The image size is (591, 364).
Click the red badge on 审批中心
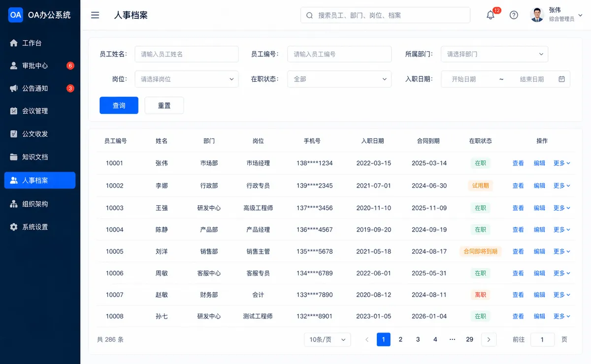coord(70,66)
